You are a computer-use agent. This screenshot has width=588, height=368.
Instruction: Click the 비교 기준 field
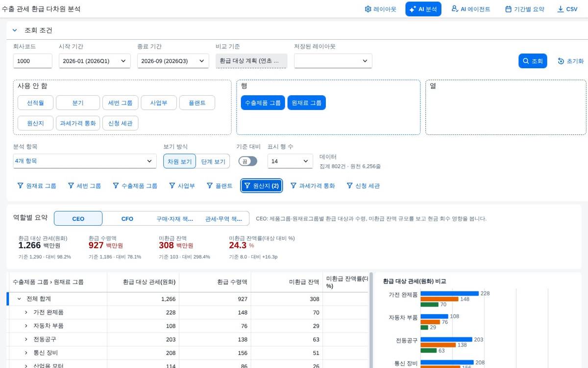251,61
